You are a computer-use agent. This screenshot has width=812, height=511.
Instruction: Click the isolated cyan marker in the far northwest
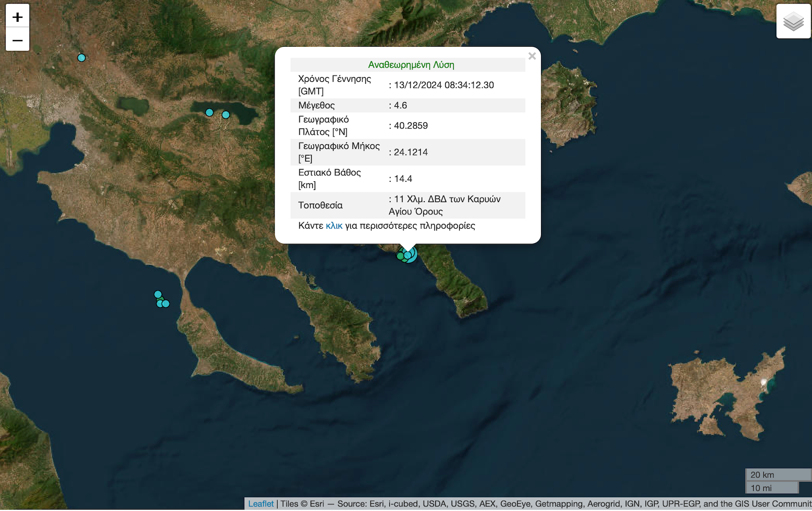pyautogui.click(x=81, y=58)
